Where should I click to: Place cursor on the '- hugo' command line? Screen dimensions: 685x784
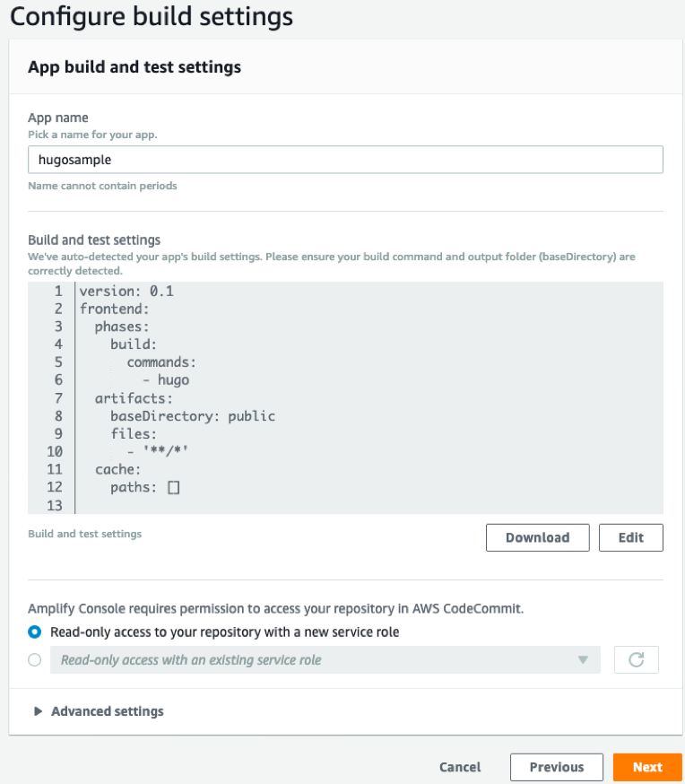(166, 380)
